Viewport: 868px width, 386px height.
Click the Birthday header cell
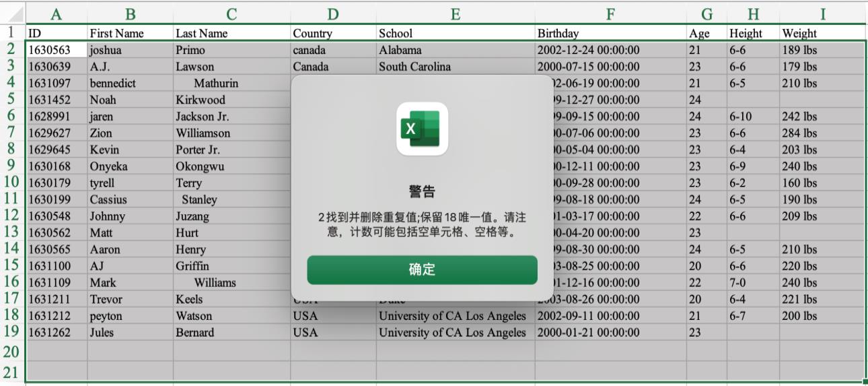610,33
